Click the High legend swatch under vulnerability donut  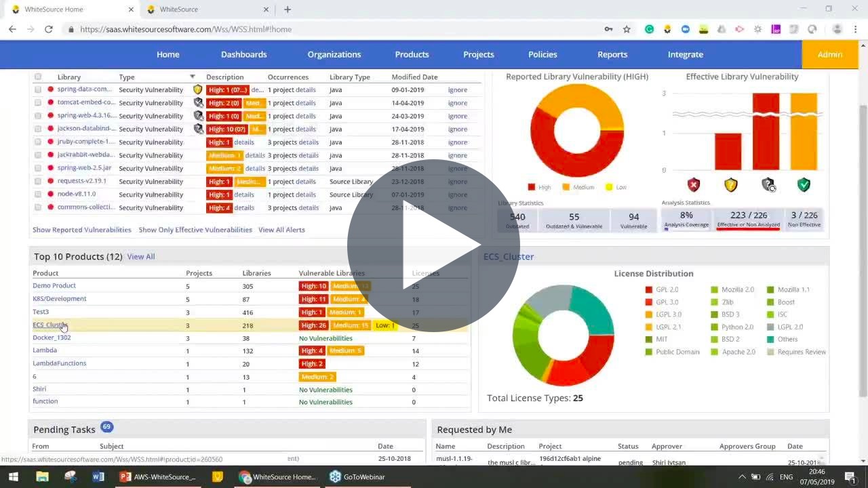[x=532, y=187]
